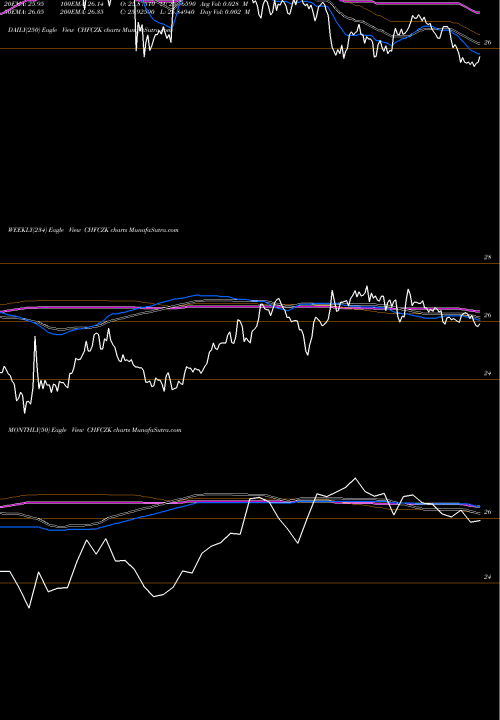Viewport: 500px width, 720px height.
Task: Click the Day Vol: 0.002 M label
Action: coord(225,12)
